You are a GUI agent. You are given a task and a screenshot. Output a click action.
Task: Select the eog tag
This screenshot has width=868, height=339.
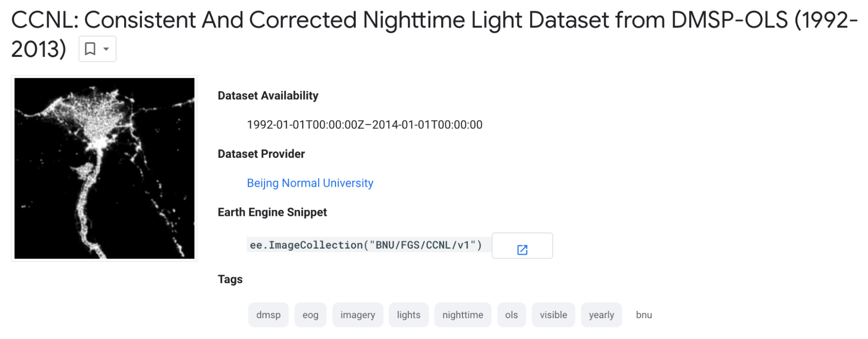click(x=310, y=315)
